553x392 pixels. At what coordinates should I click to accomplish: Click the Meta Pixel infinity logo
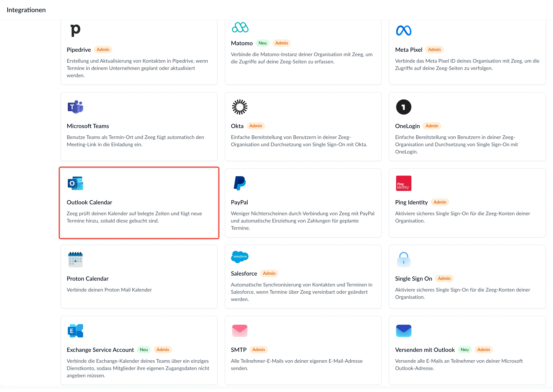(403, 30)
